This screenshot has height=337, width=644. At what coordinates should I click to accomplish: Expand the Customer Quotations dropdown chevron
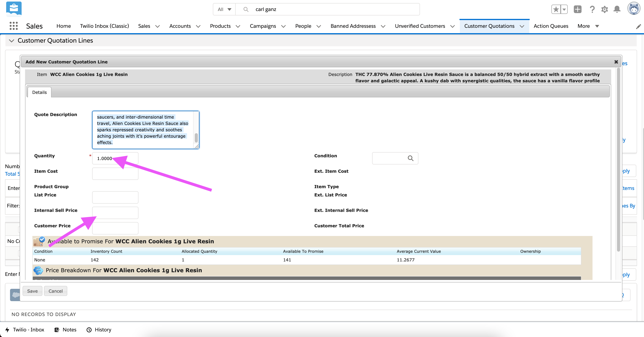click(x=522, y=26)
